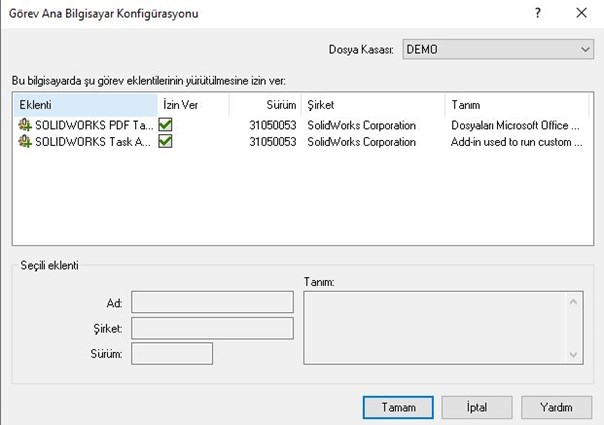Click the Şirket text field in Seçili eklenti

pos(212,328)
